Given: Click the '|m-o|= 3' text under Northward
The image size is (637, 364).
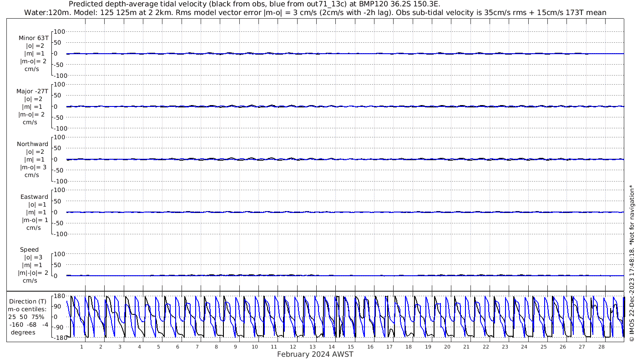Looking at the screenshot, I should coord(33,167).
